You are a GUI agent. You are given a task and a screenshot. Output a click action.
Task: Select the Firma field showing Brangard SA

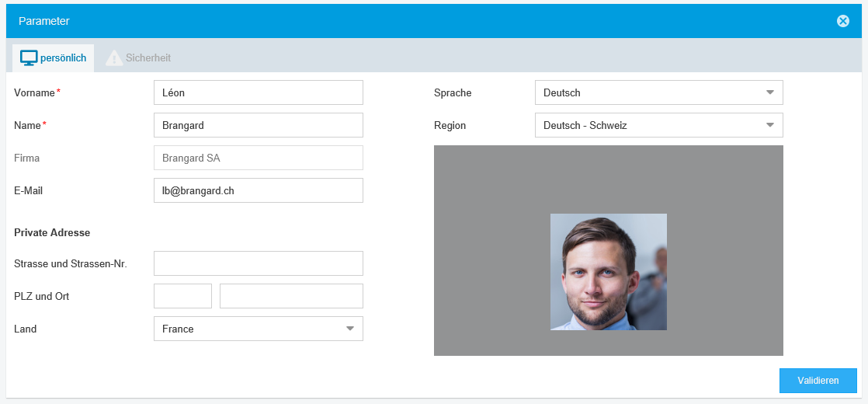258,158
